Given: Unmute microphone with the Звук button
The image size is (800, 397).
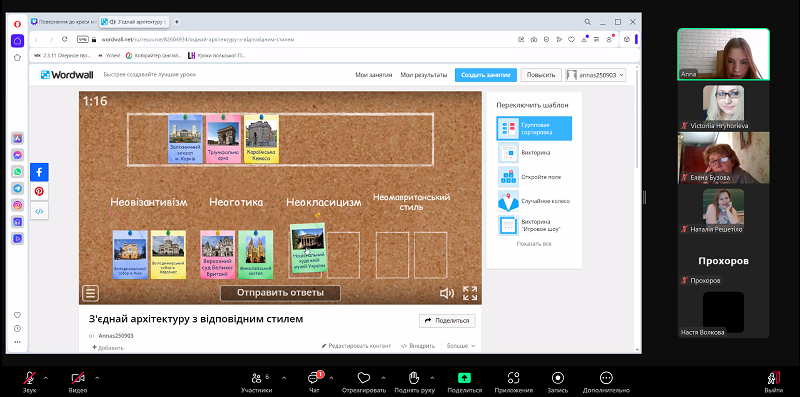Looking at the screenshot, I should point(30,382).
